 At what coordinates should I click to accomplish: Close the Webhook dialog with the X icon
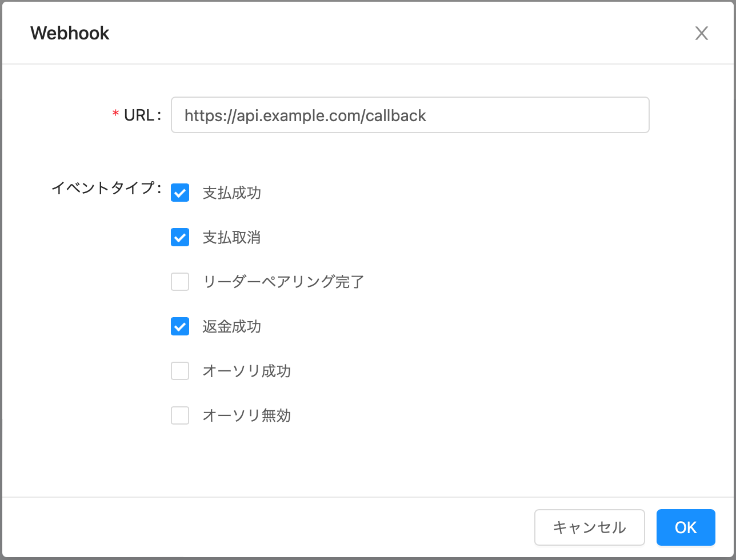[x=701, y=33]
